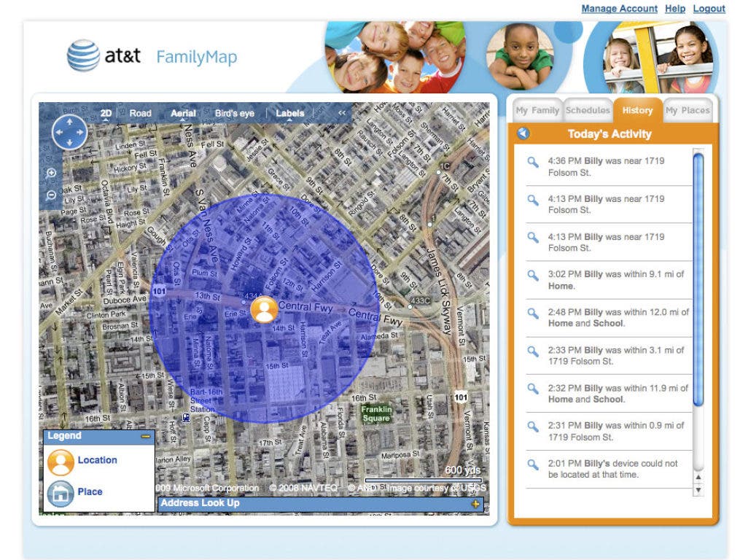
Task: Click magnifier for 2:48 PM entry
Action: [533, 313]
